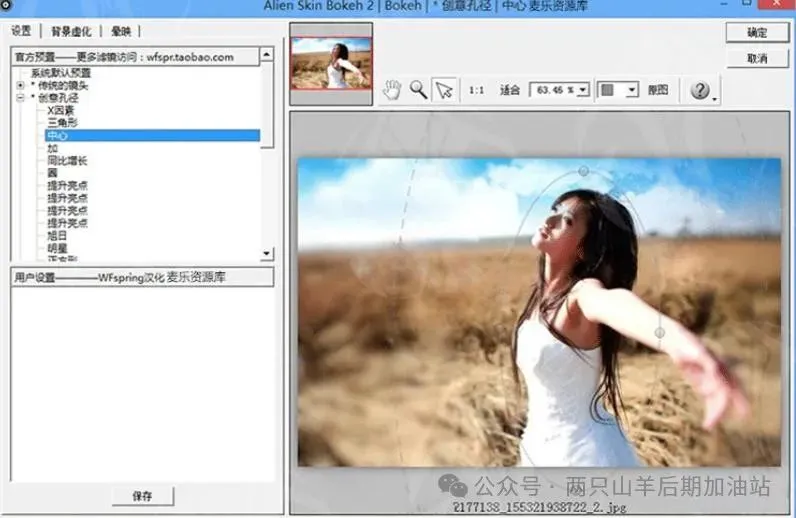Open the 63.46 % zoom dropdown
The image size is (796, 518).
click(x=583, y=90)
